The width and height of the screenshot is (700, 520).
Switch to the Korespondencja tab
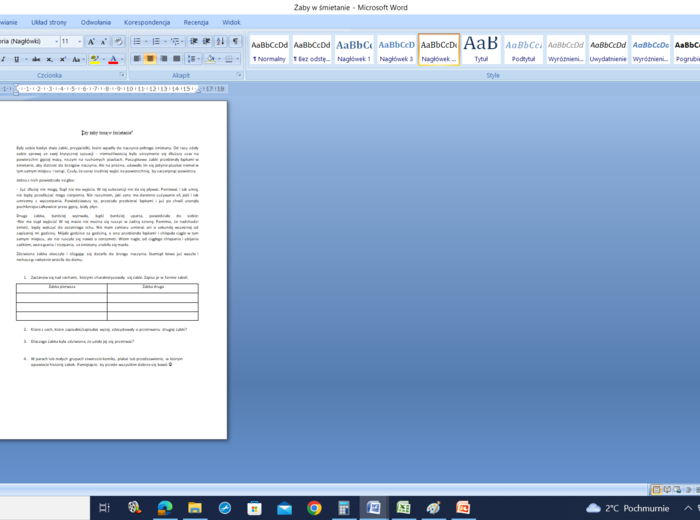click(x=147, y=21)
